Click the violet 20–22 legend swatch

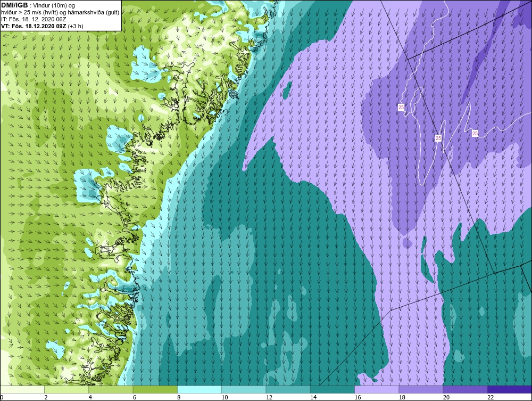point(465,389)
